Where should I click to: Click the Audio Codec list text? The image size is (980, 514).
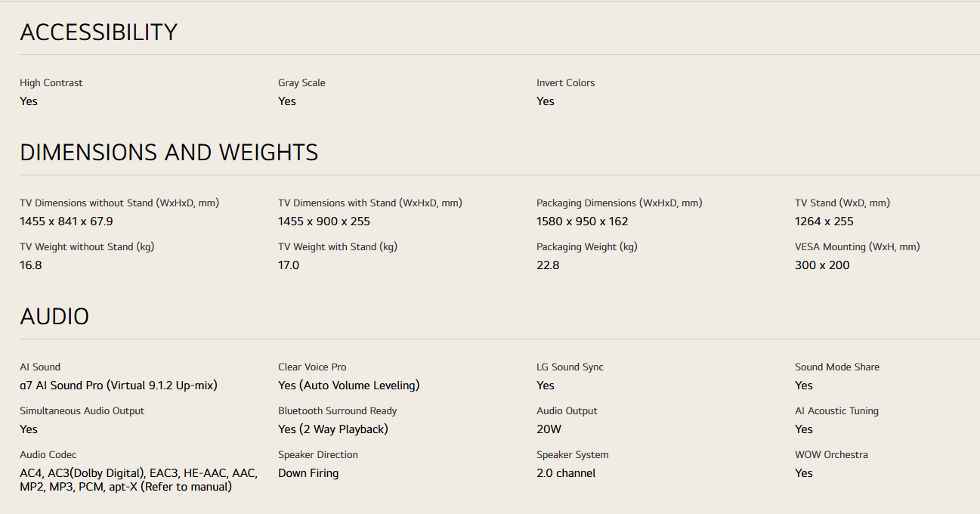(138, 480)
